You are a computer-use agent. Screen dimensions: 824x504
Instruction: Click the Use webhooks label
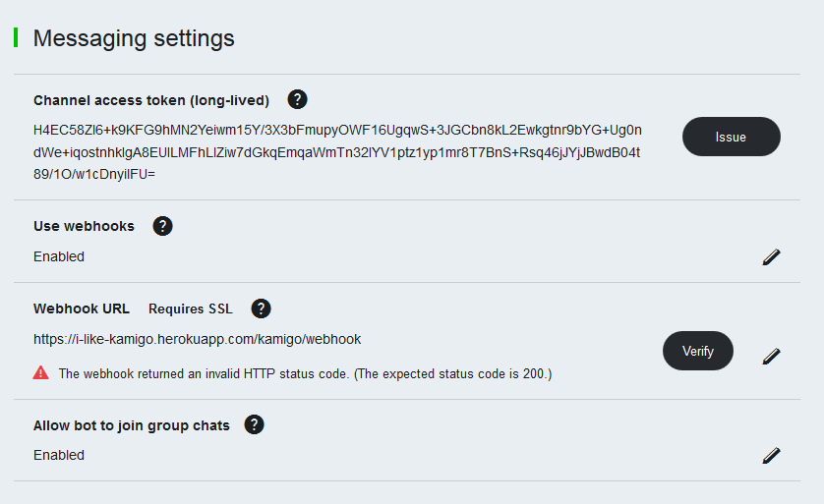(84, 226)
